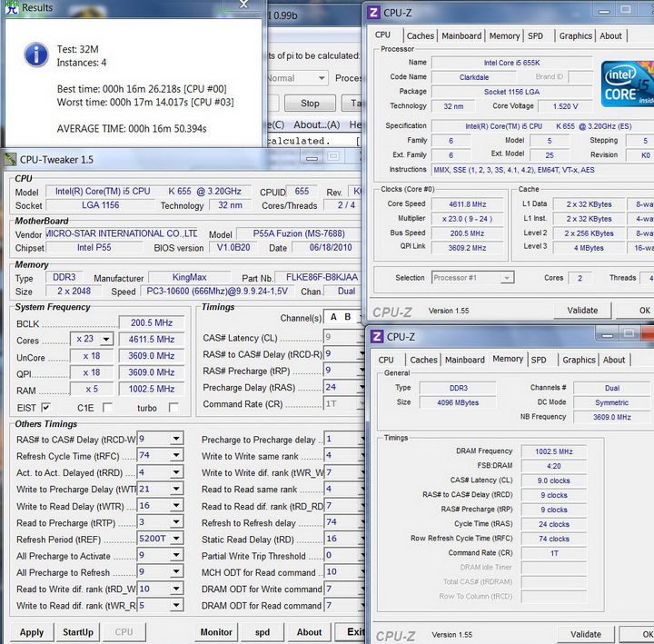Click the CPU-Z icon in Memory window title
654x644 pixels.
(x=377, y=337)
